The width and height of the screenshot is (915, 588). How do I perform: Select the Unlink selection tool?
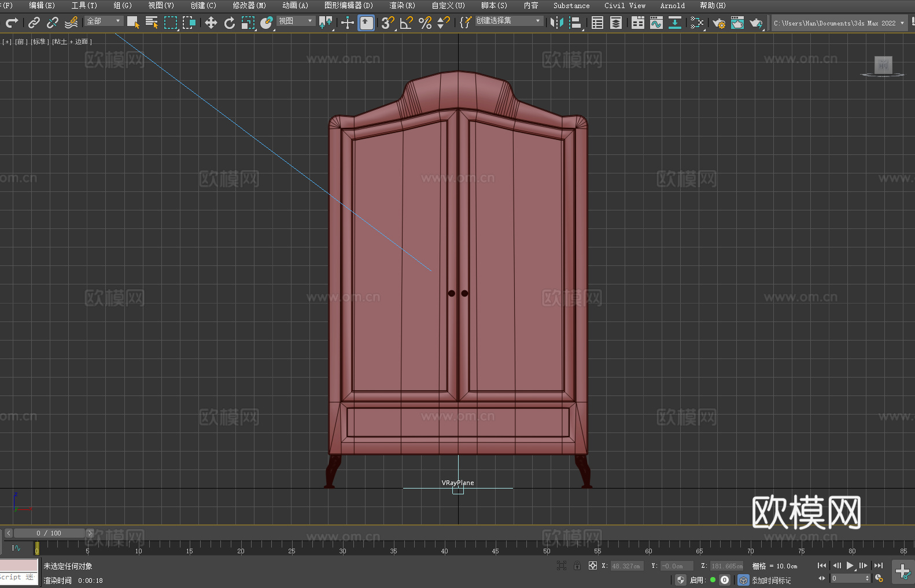53,23
